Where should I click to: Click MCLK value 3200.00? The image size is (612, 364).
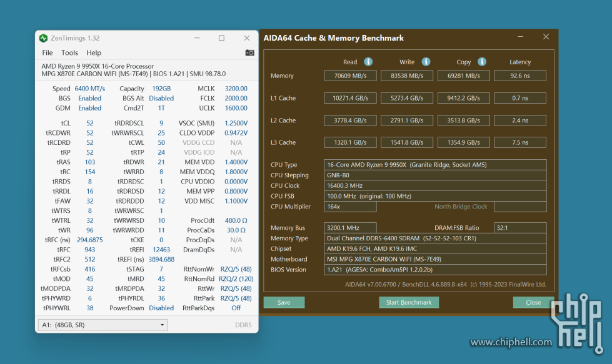[x=236, y=89]
